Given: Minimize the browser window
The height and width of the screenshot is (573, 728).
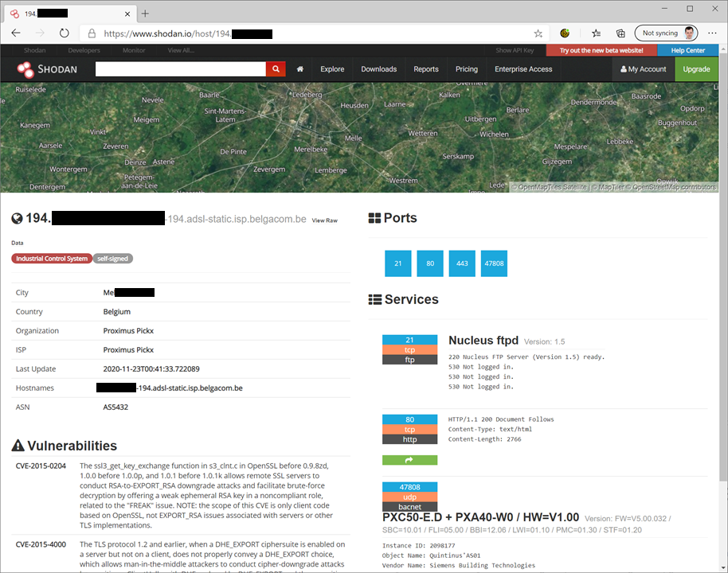Looking at the screenshot, I should pos(664,8).
